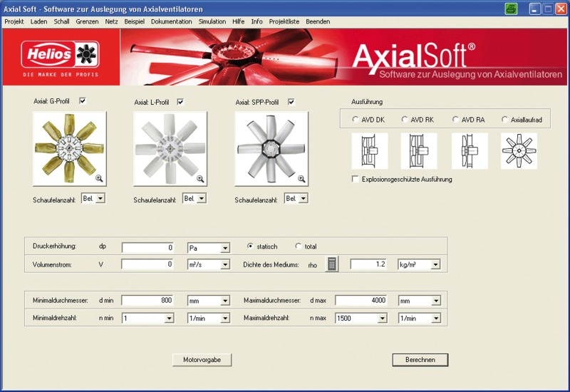Open the SPP-Profil grey fan thumbnail
570x392 pixels.
(x=271, y=149)
